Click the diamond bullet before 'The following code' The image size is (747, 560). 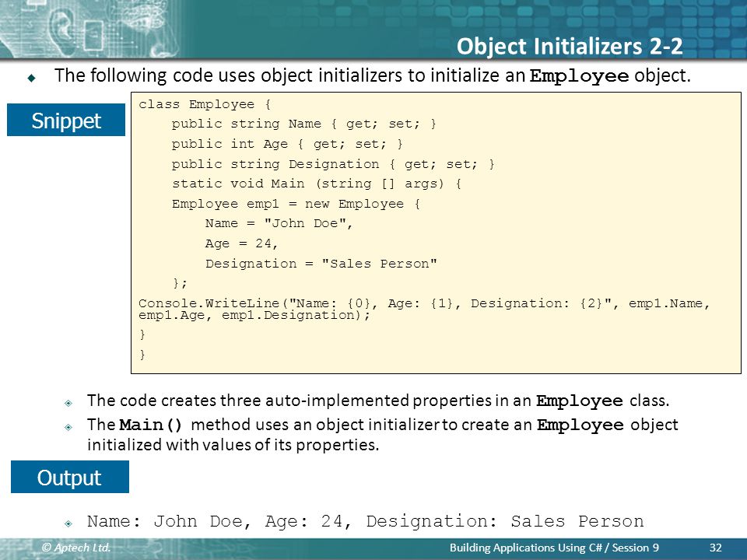point(31,78)
